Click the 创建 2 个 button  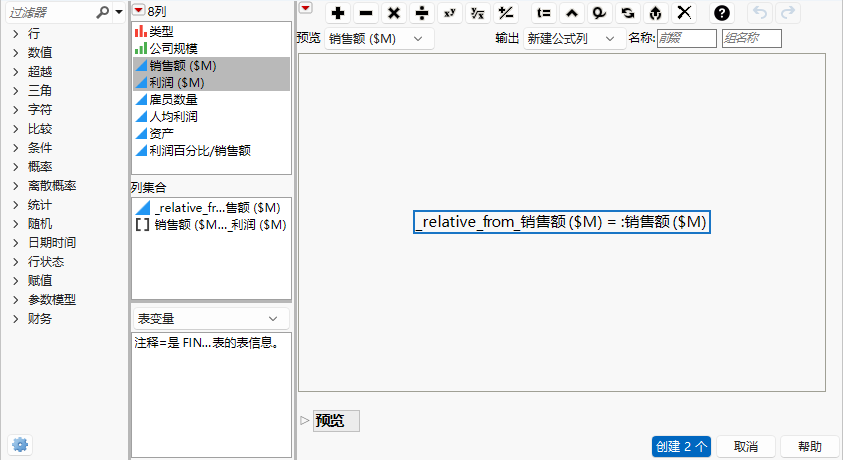[x=681, y=447]
